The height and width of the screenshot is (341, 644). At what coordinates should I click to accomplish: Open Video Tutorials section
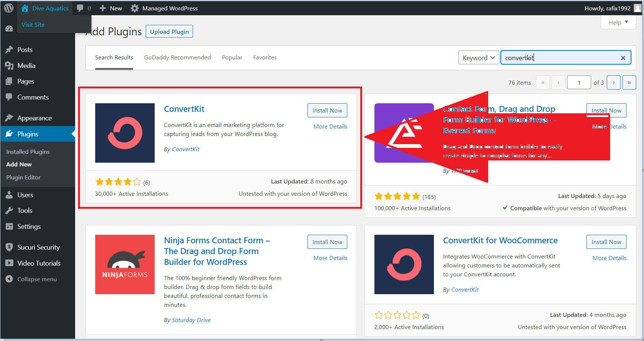pyautogui.click(x=39, y=263)
